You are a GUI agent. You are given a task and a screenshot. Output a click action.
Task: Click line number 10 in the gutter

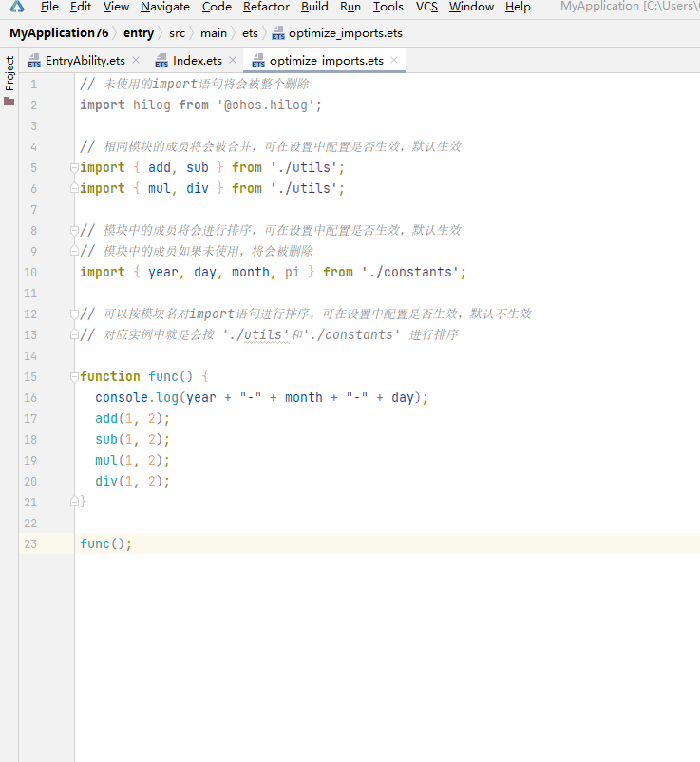30,272
